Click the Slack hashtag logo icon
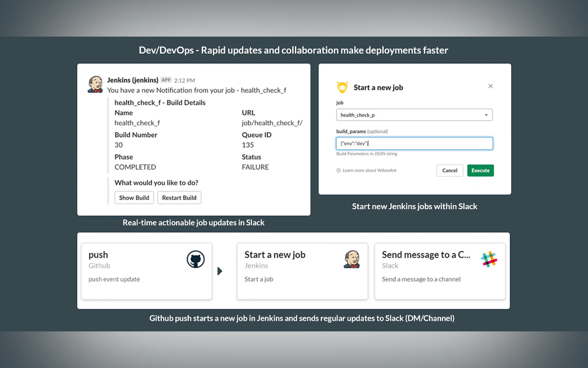The width and height of the screenshot is (588, 368). [x=489, y=259]
